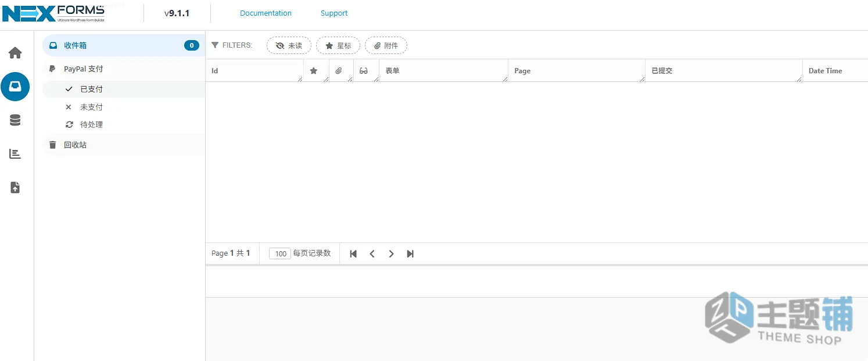This screenshot has height=361, width=868.
Task: Open the Documentation link
Action: point(266,13)
